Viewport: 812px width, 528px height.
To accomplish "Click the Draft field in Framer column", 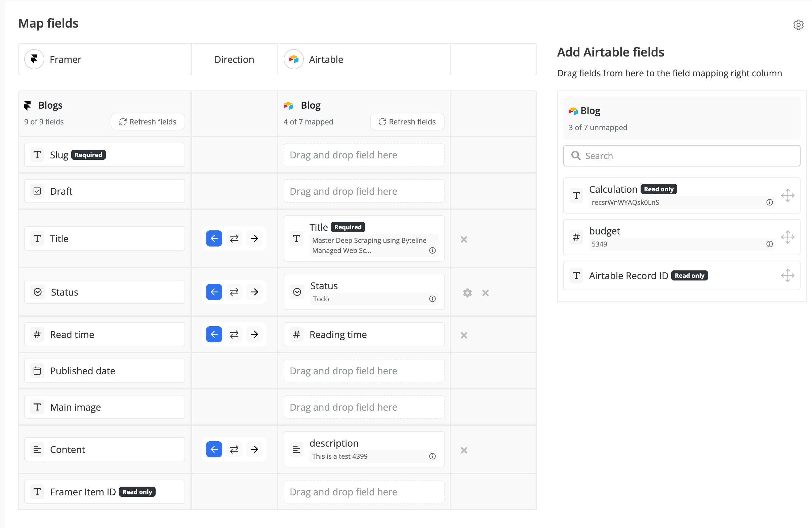I will 105,191.
